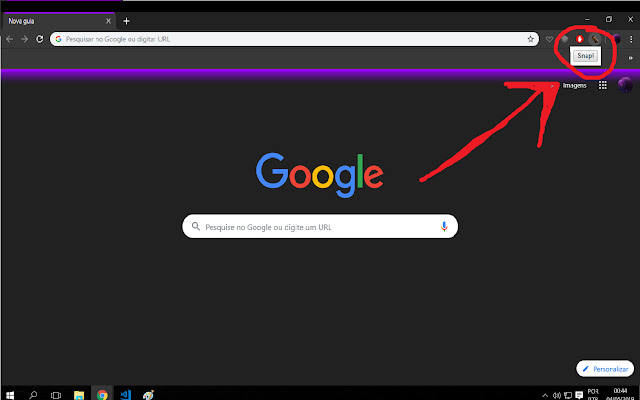Open a new tab with plus button
This screenshot has height=400, width=640.
(127, 21)
